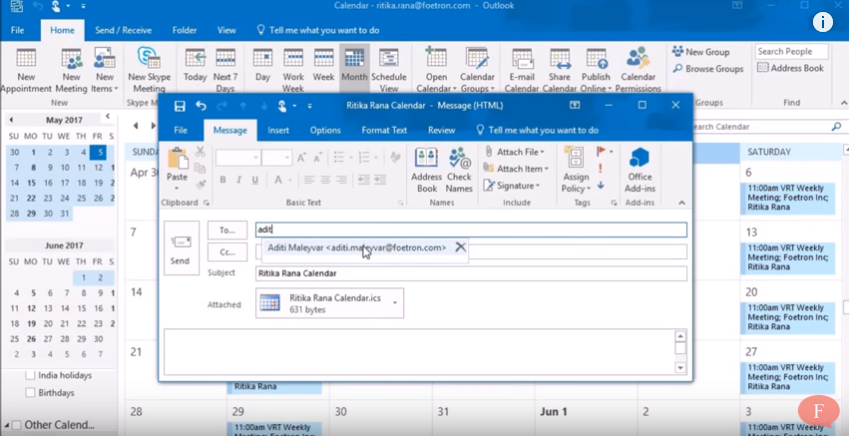Screen dimensions: 849x436
Task: Set Low Importance with down arrow icon
Action: (x=600, y=185)
